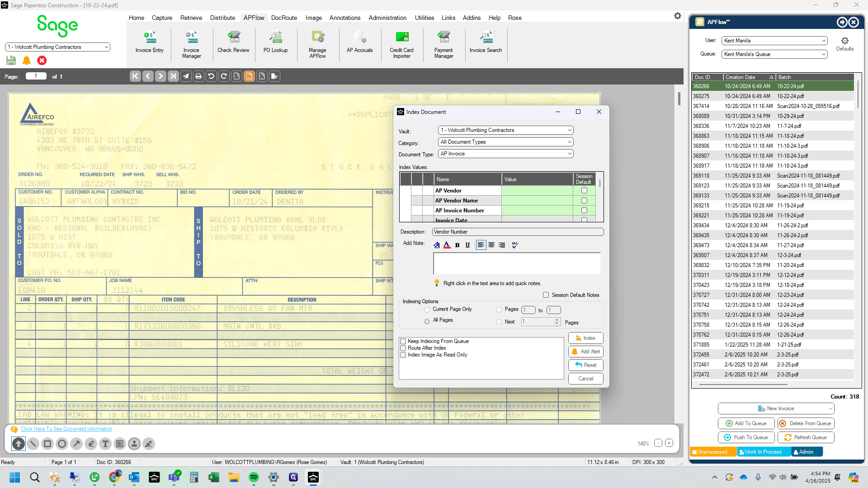Click the Index button
Screen dimensions: 868x488
pos(585,338)
